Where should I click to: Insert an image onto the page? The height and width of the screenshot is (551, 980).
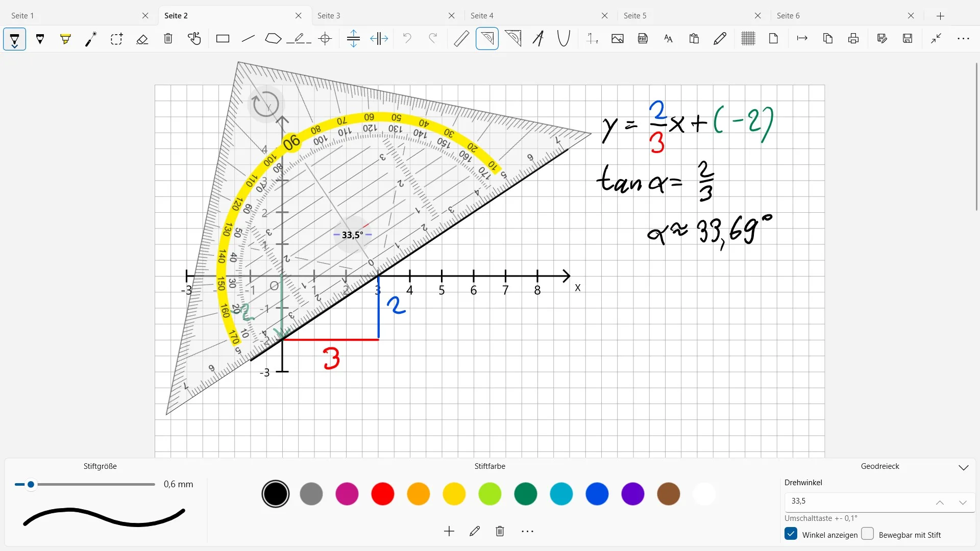[x=618, y=39]
